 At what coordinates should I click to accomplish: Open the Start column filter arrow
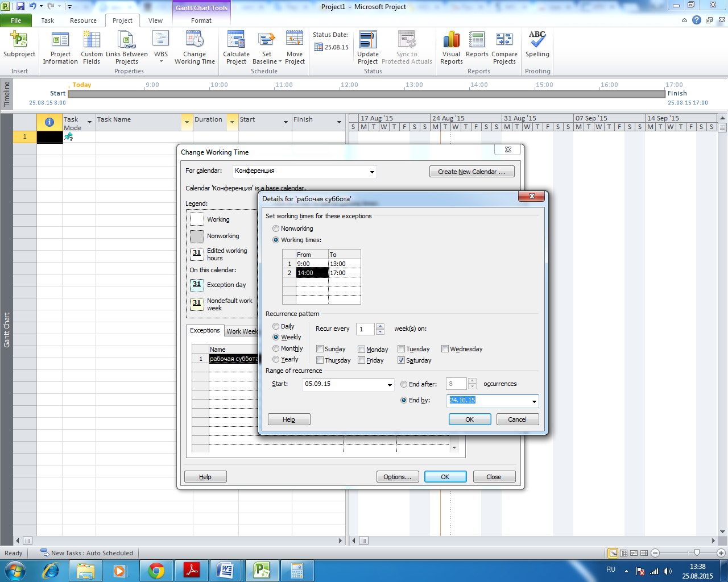coord(286,122)
